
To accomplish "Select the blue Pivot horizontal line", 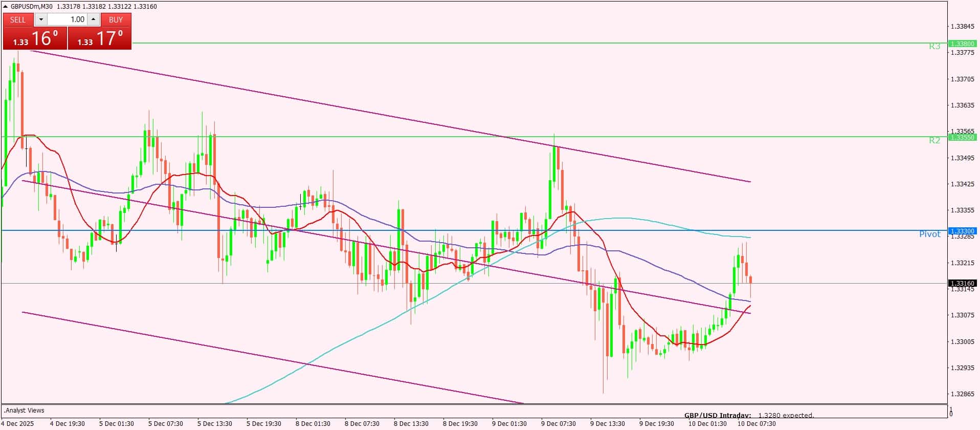I will point(474,230).
